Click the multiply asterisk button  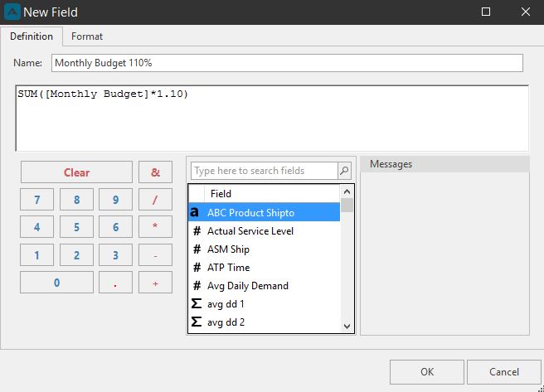tap(155, 227)
